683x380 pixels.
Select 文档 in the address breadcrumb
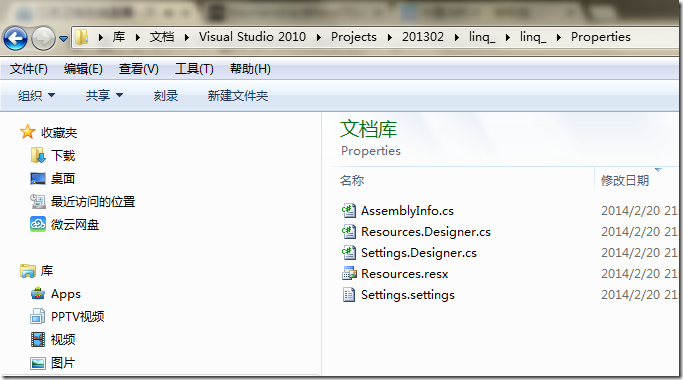click(x=162, y=37)
